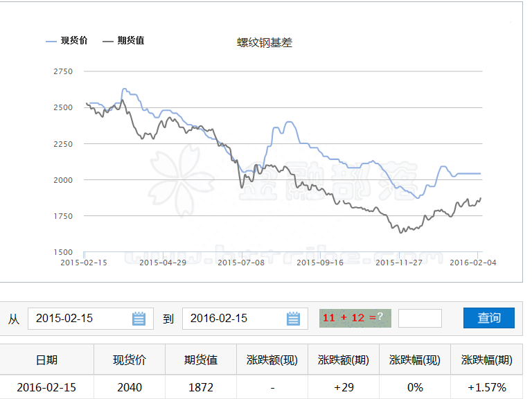Click the 涨跌额(期) column header
This screenshot has height=399, width=532.
pos(344,360)
